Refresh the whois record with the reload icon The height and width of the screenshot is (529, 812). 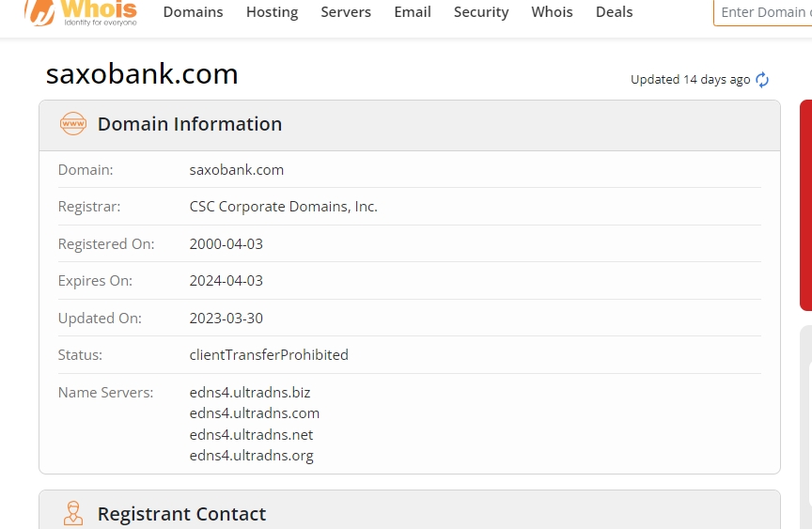click(762, 80)
